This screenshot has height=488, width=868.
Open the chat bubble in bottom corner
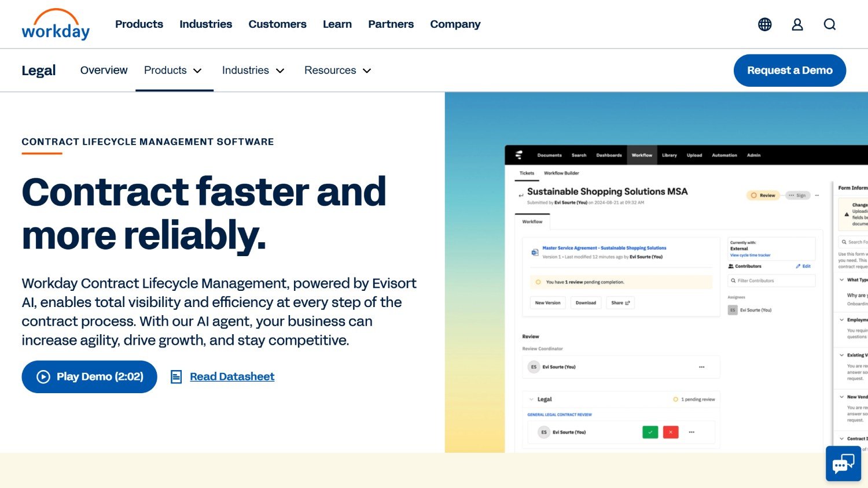(843, 464)
